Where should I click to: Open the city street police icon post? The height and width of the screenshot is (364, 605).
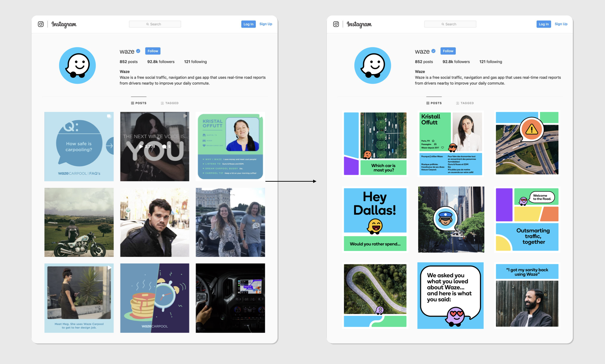[x=451, y=219]
